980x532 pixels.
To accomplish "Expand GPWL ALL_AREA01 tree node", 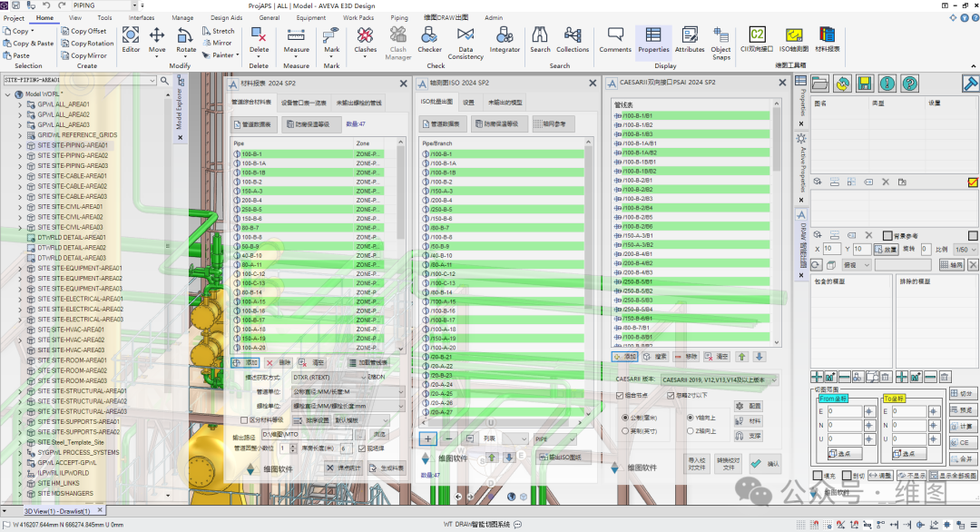I will click(x=19, y=104).
